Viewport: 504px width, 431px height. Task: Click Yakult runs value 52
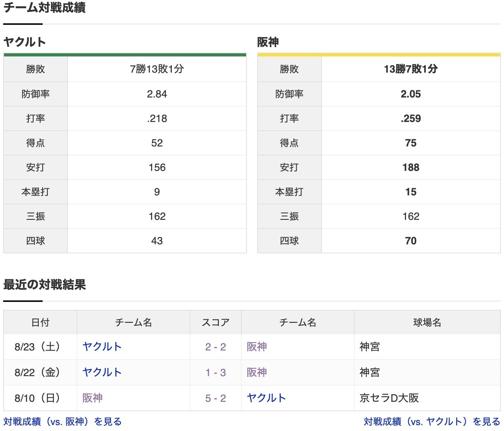157,143
